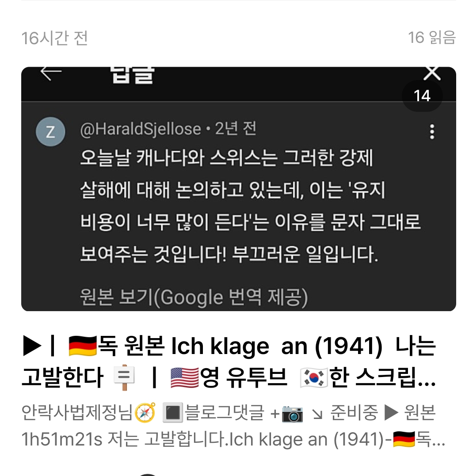Image resolution: width=469 pixels, height=476 pixels.
Task: Close the reply panel with the X
Action: tap(432, 73)
